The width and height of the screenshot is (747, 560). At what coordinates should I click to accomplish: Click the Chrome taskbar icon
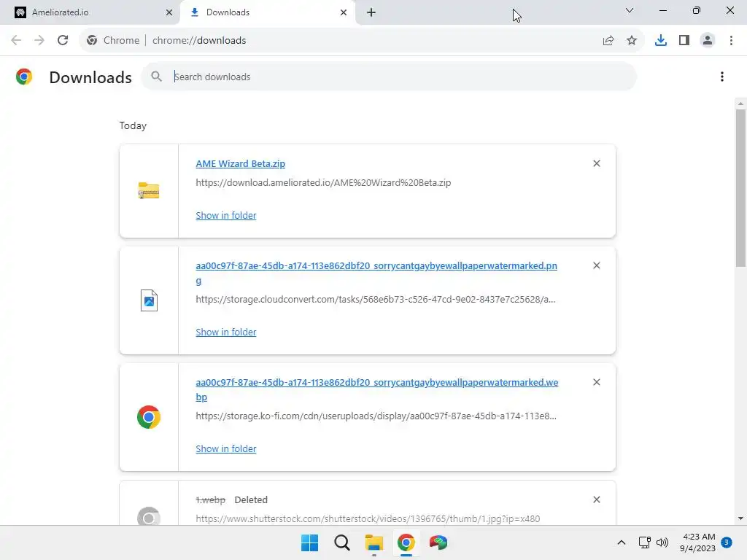(406, 542)
